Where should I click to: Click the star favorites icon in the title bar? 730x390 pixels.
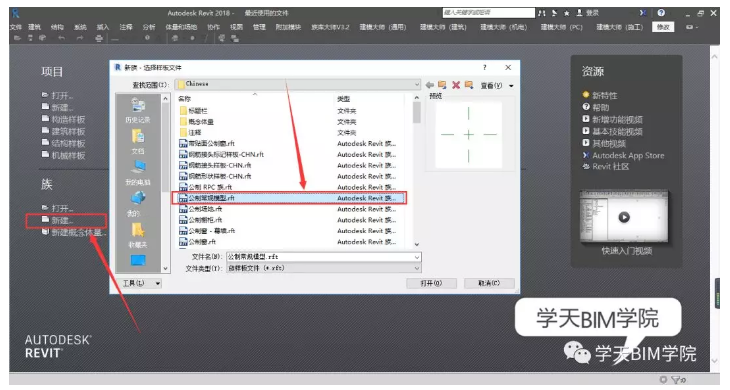pos(567,13)
